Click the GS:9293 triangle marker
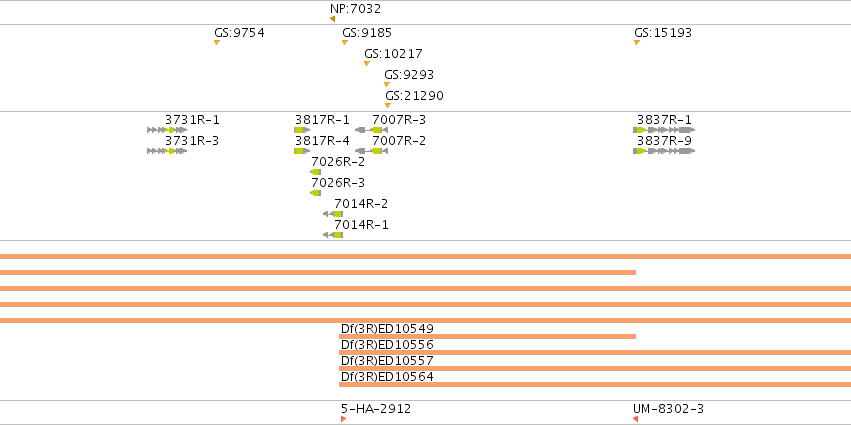The height and width of the screenshot is (425, 851). [387, 84]
